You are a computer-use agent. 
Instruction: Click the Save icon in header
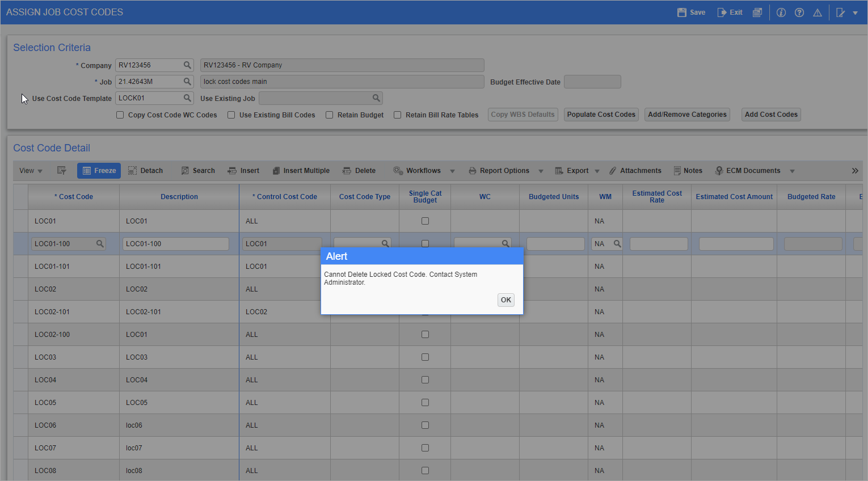682,12
